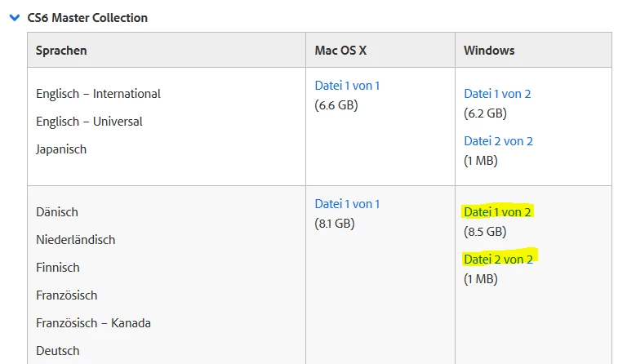Select the Finnisch language entry
The width and height of the screenshot is (627, 364).
[58, 268]
